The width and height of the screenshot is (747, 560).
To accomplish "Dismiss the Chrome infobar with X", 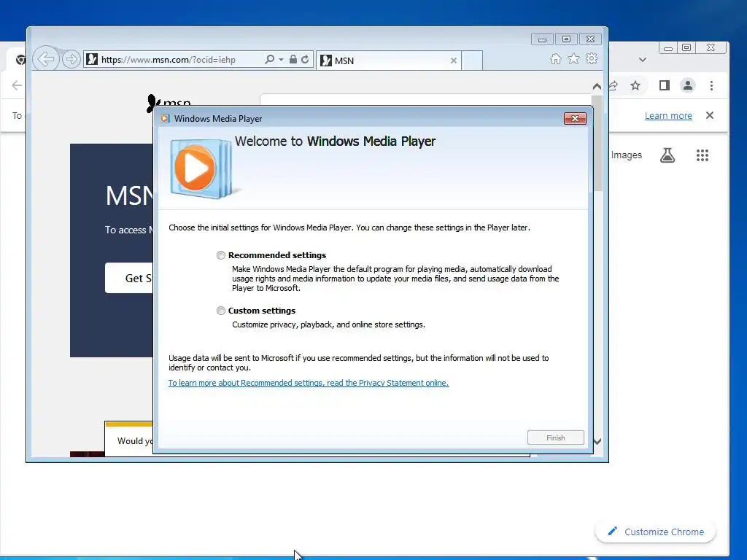I will point(710,115).
